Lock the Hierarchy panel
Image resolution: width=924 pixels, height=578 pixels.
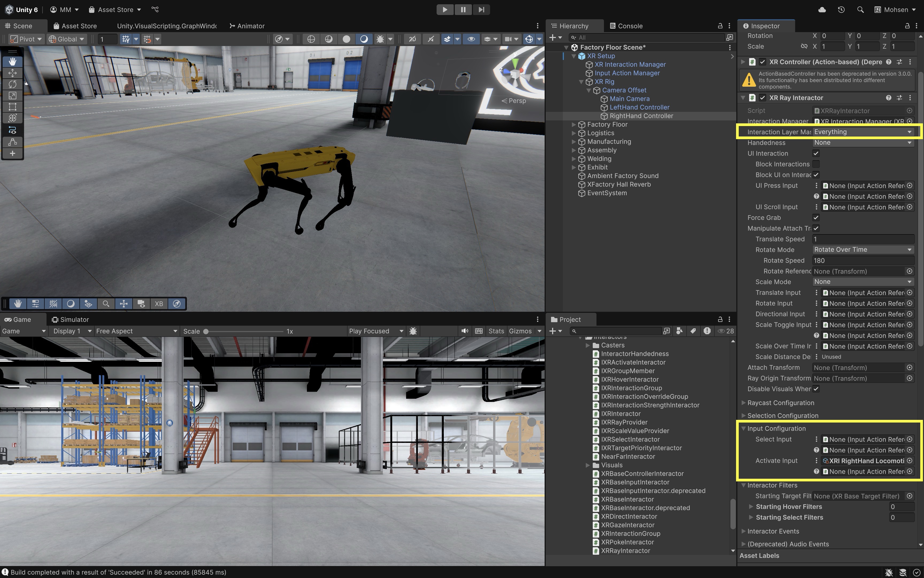(720, 26)
